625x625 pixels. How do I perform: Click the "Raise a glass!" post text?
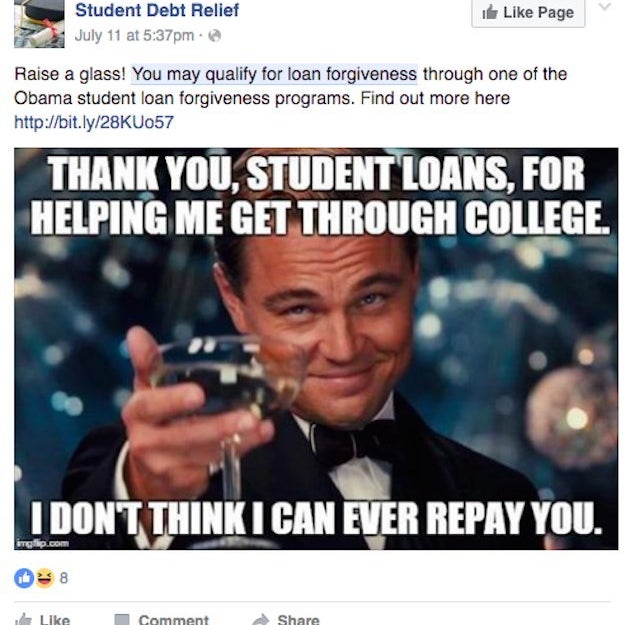(70, 74)
